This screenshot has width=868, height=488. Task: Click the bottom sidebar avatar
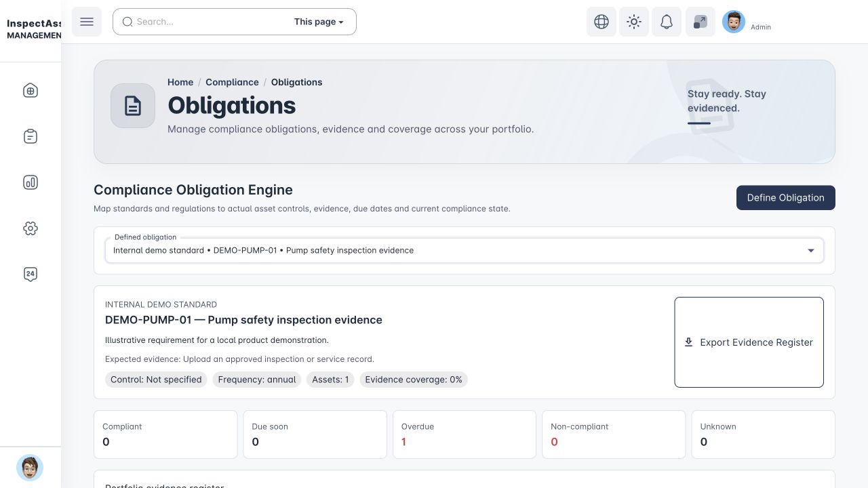30,468
